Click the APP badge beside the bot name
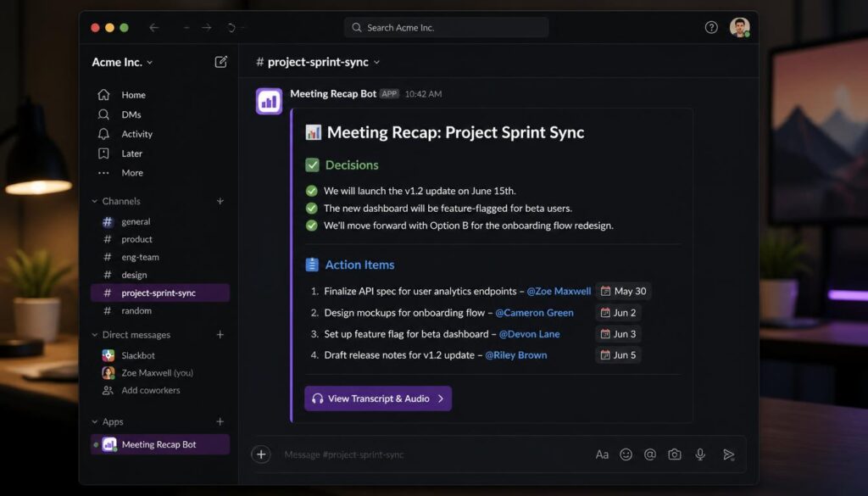The image size is (868, 496). [389, 93]
